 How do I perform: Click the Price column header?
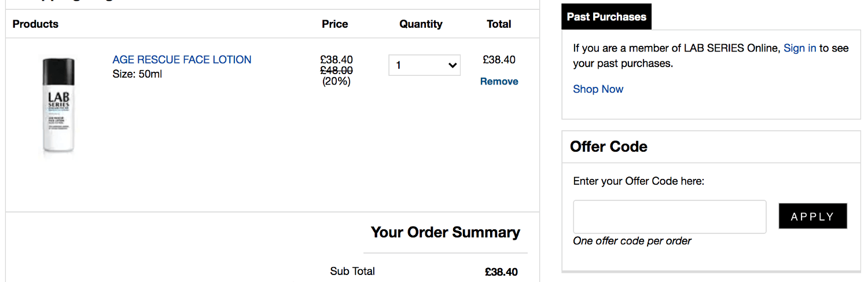coord(335,24)
